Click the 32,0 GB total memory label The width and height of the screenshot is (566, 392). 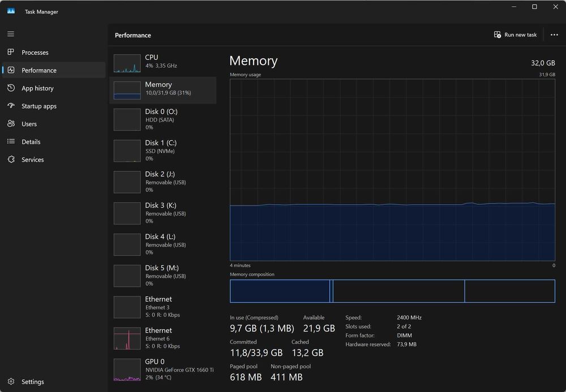[x=543, y=63]
